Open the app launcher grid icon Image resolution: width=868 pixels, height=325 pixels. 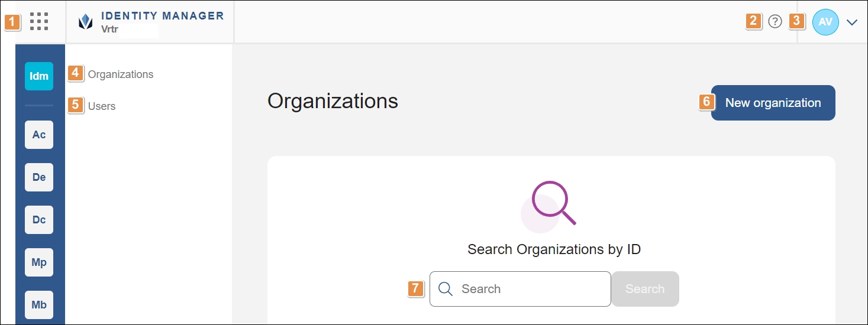coord(39,21)
